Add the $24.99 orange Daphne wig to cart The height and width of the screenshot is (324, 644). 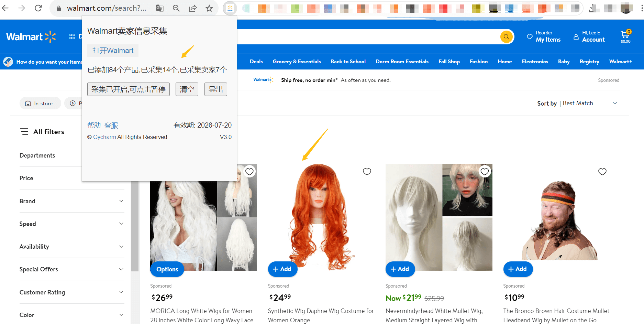pyautogui.click(x=282, y=269)
